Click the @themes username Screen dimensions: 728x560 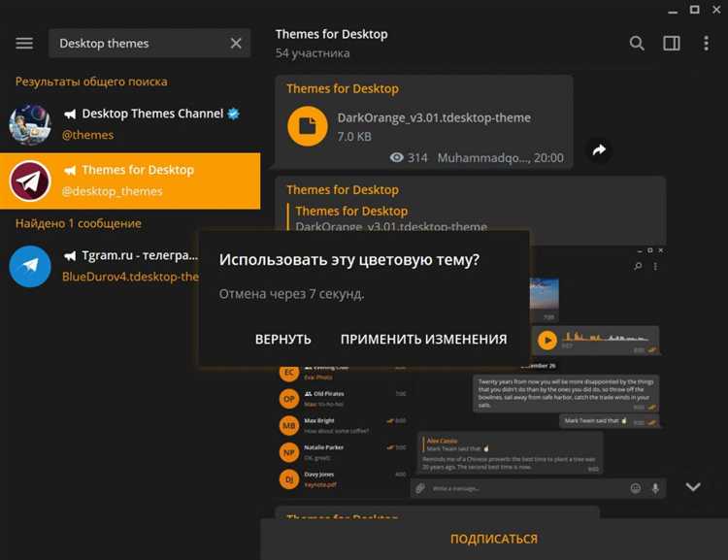[87, 135]
